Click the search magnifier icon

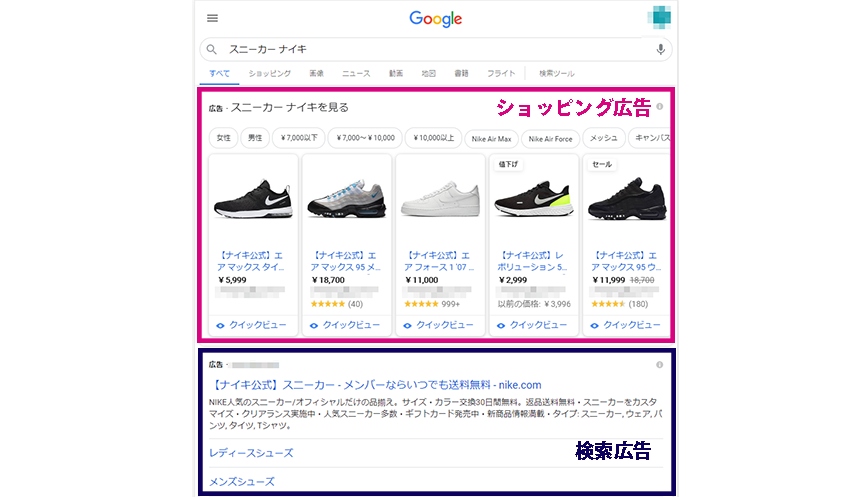coord(212,49)
